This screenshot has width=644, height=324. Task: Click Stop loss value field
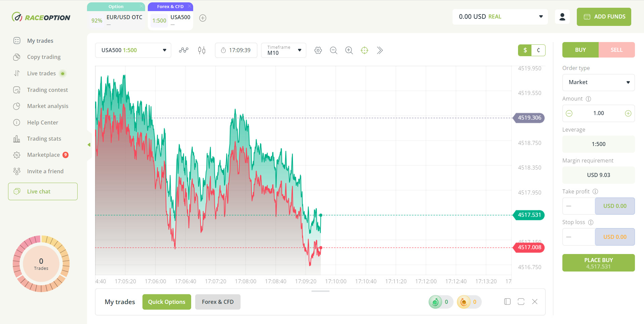(579, 237)
